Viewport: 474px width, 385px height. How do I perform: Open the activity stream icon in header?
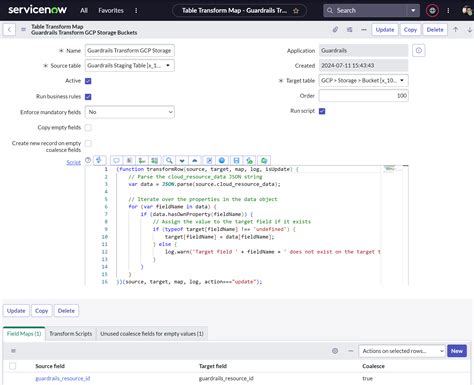pyautogui.click(x=350, y=30)
